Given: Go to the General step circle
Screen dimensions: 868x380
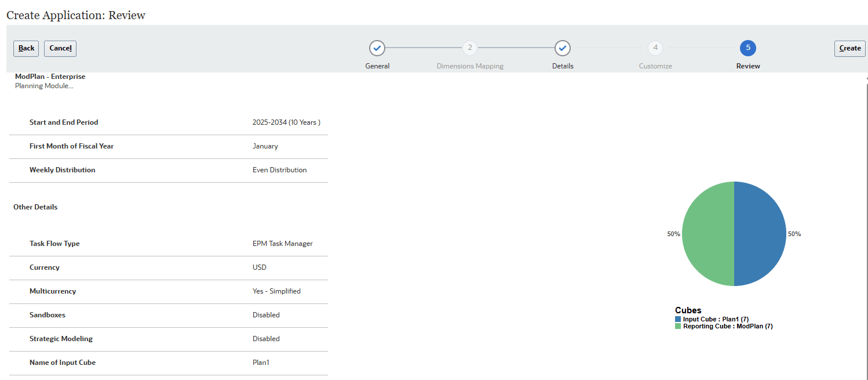Looking at the screenshot, I should [377, 48].
